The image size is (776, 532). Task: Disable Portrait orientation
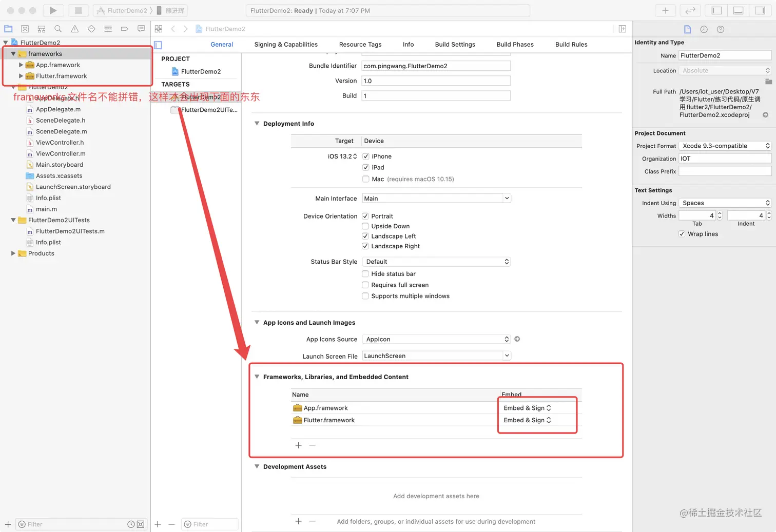pyautogui.click(x=365, y=216)
